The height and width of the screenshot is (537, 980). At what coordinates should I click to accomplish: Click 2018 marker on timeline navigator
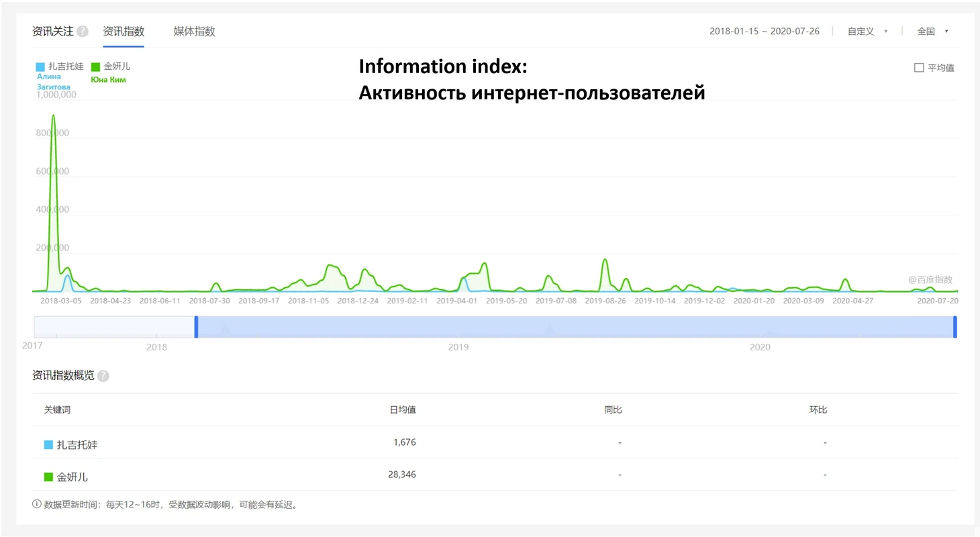157,348
